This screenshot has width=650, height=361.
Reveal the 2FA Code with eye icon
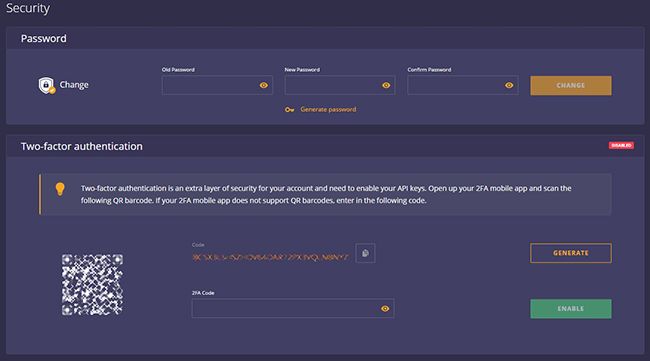pyautogui.click(x=385, y=308)
